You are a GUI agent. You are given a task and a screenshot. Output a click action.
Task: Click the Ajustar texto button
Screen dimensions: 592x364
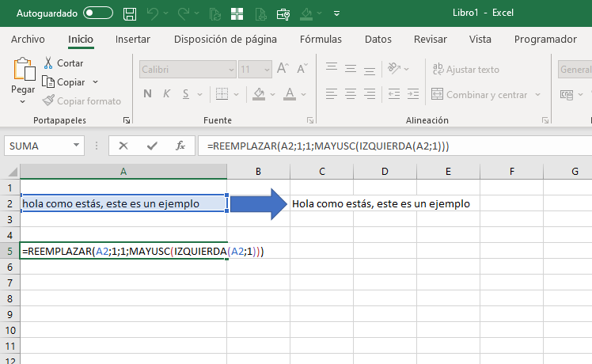pos(465,70)
